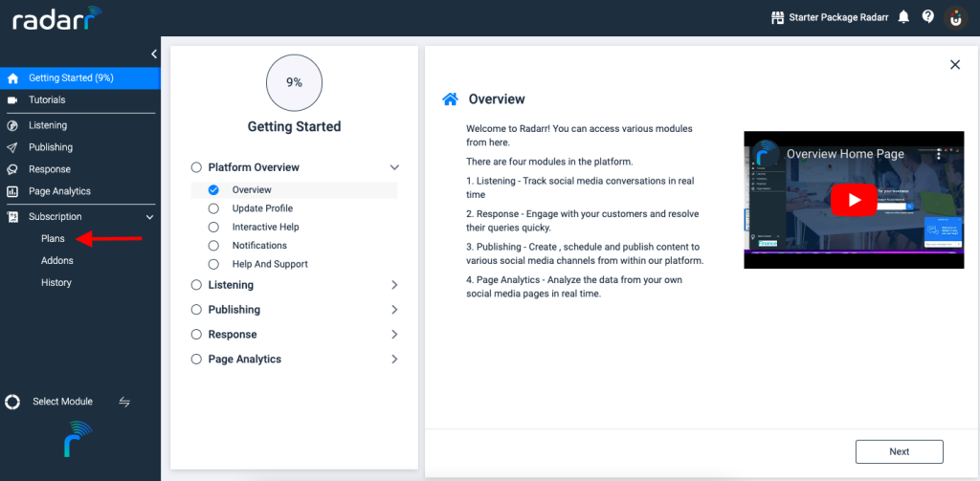Open the Subscription menu label in sidebar

point(55,217)
